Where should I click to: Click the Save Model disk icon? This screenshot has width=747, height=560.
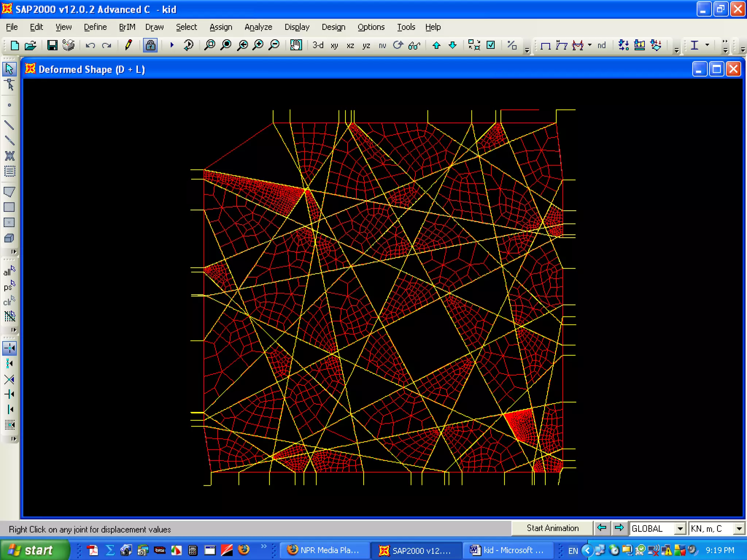[x=52, y=45]
